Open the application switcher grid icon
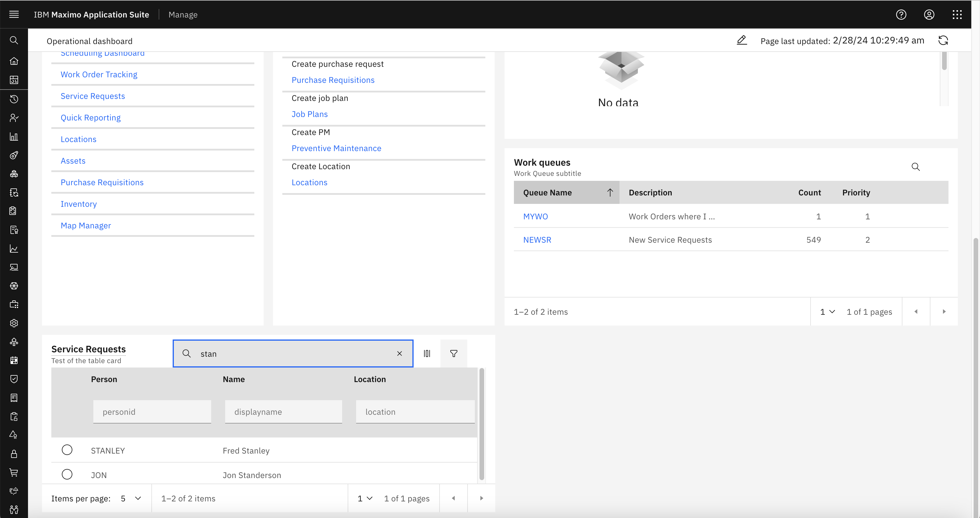This screenshot has width=980, height=518. click(x=957, y=15)
